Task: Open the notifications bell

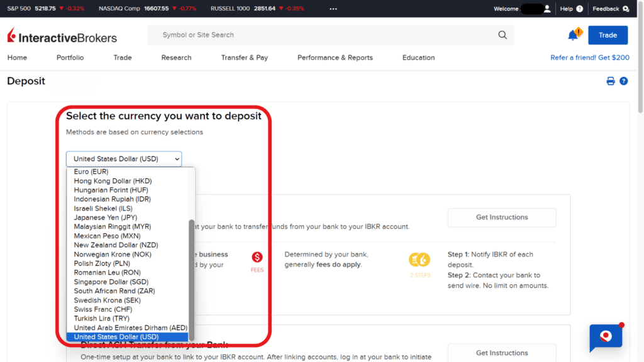Action: [x=573, y=35]
